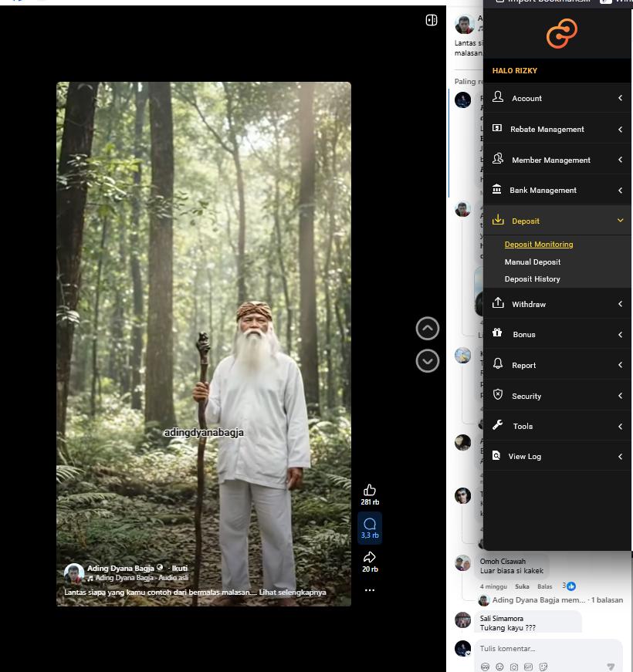Click the HALO RIZKY greeting text
The height and width of the screenshot is (672, 633).
coord(515,71)
